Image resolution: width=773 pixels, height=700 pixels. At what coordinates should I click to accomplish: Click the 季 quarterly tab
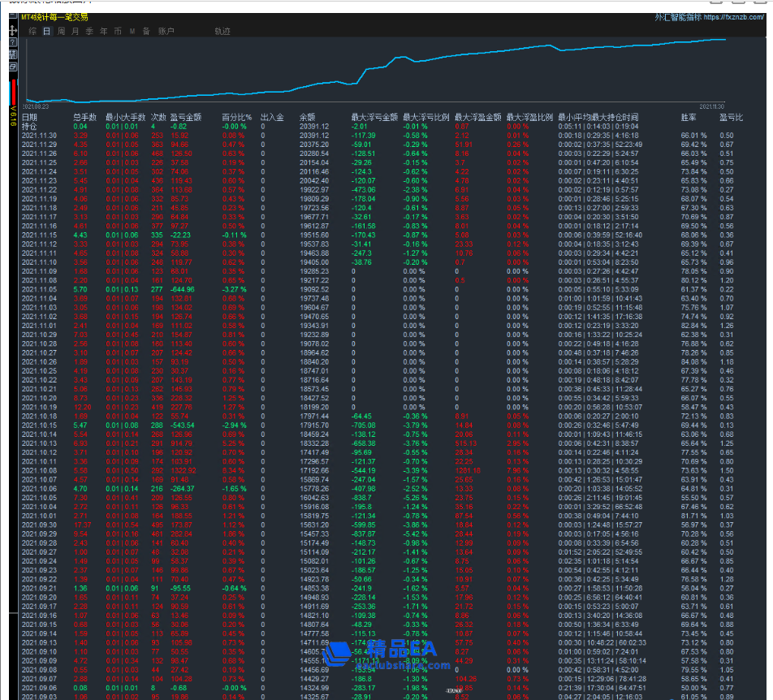[x=89, y=31]
